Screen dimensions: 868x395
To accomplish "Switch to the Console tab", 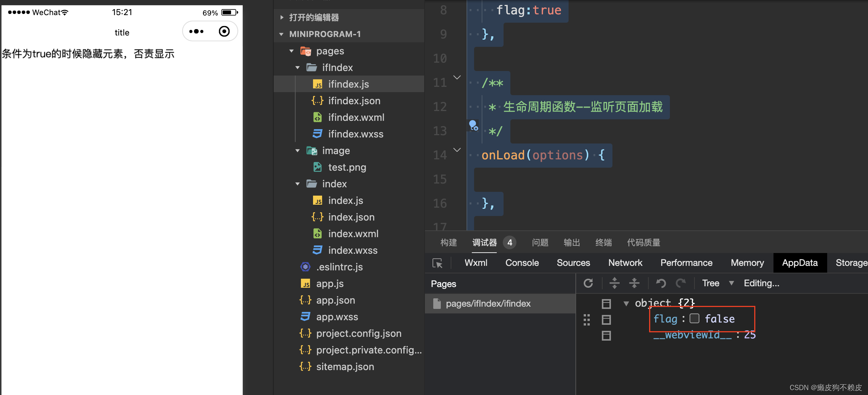I will tap(522, 262).
